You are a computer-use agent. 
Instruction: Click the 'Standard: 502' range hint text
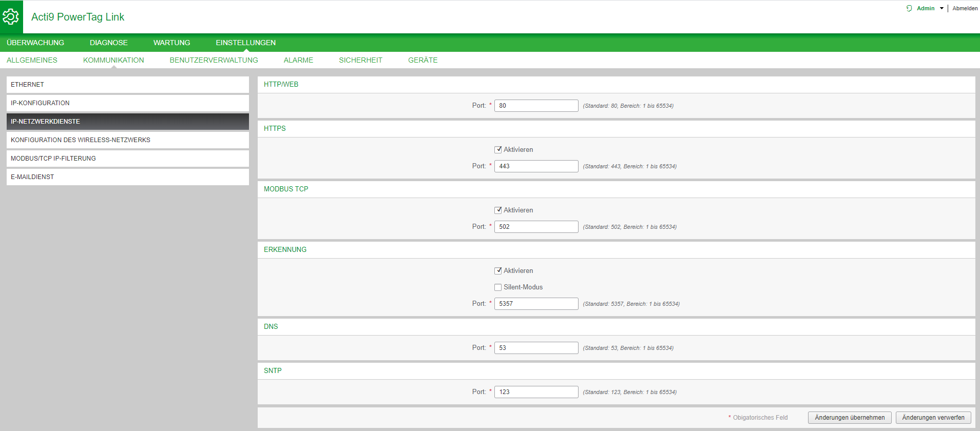pos(629,227)
